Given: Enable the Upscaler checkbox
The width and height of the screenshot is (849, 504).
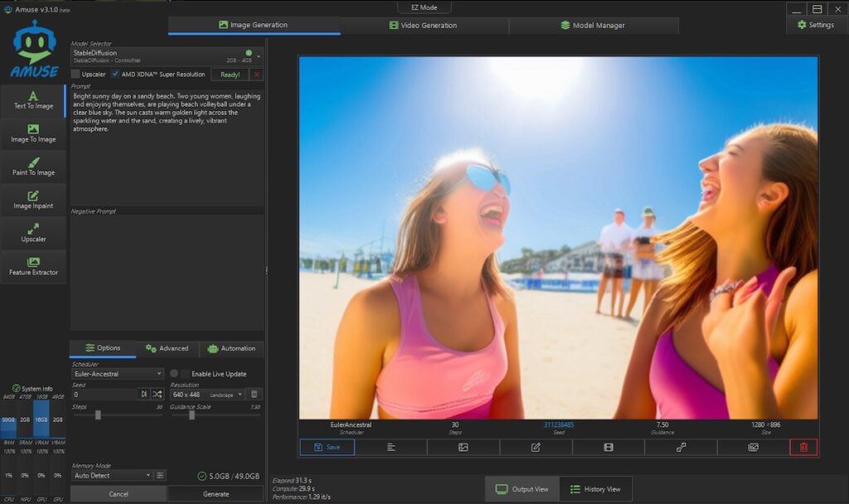Looking at the screenshot, I should pyautogui.click(x=75, y=75).
